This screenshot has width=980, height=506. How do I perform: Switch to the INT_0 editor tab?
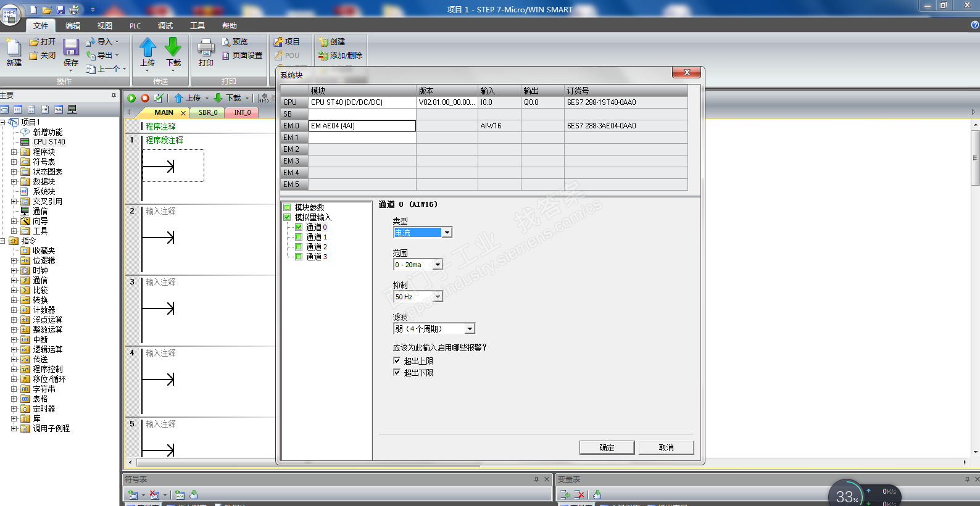click(242, 112)
